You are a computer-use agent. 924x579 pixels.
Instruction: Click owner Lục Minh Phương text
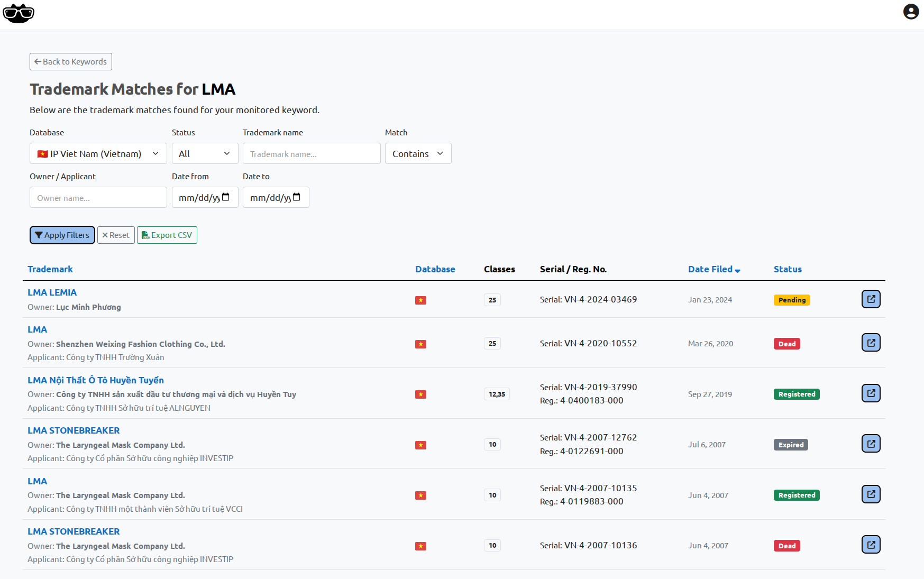coord(88,307)
